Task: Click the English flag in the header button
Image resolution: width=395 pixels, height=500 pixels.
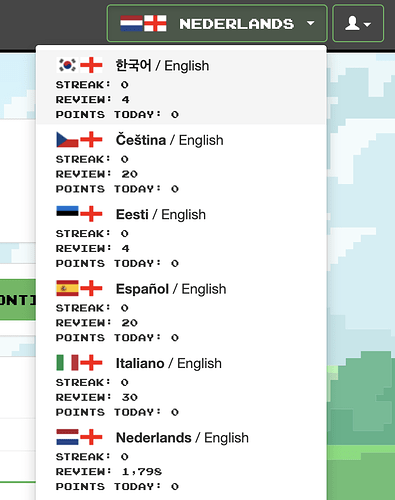Action: 155,23
